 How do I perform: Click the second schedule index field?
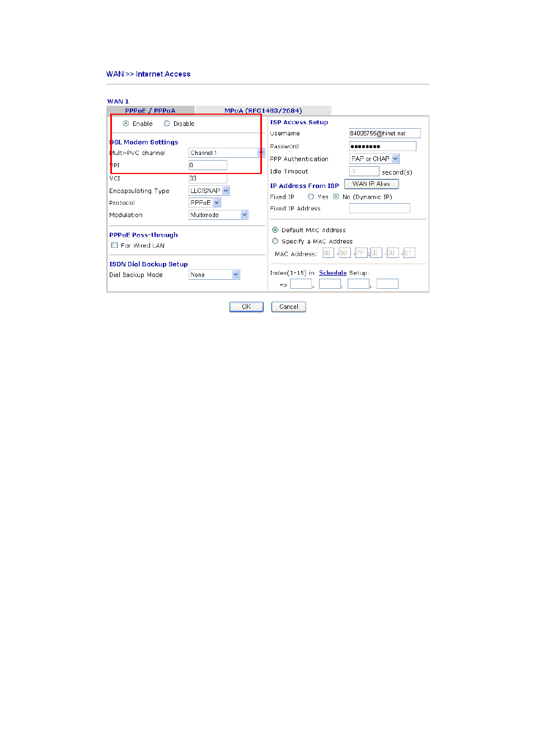click(330, 284)
